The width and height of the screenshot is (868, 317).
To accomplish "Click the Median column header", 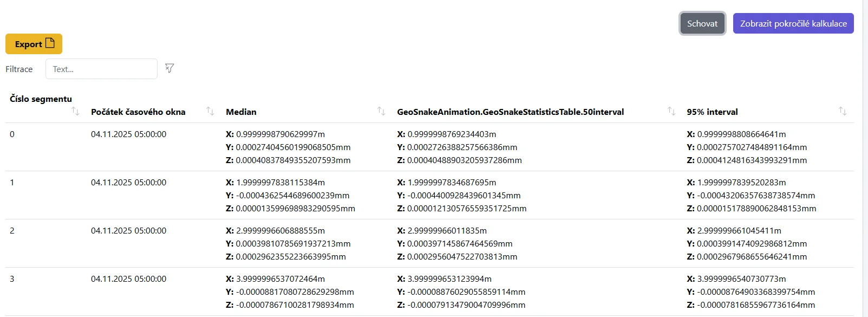I will [x=241, y=112].
